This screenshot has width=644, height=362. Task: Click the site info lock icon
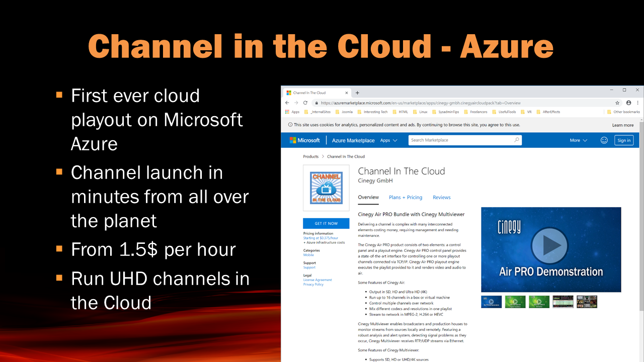point(316,103)
